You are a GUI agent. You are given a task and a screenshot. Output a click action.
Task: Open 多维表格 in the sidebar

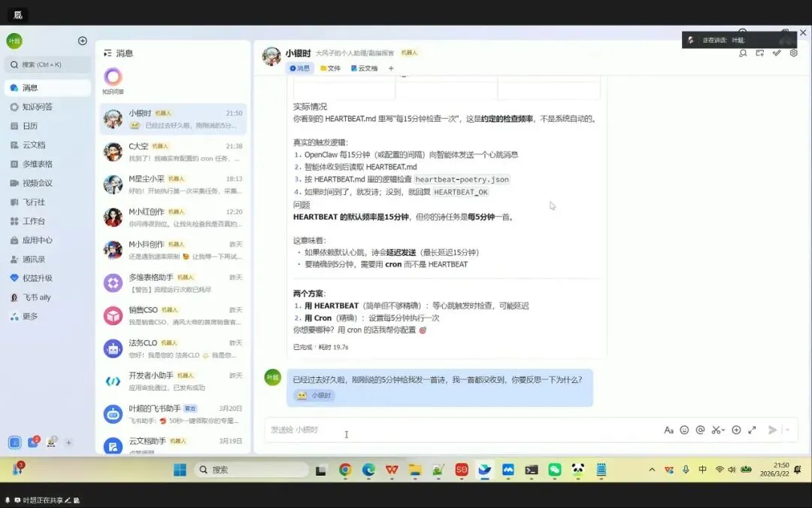coord(38,164)
